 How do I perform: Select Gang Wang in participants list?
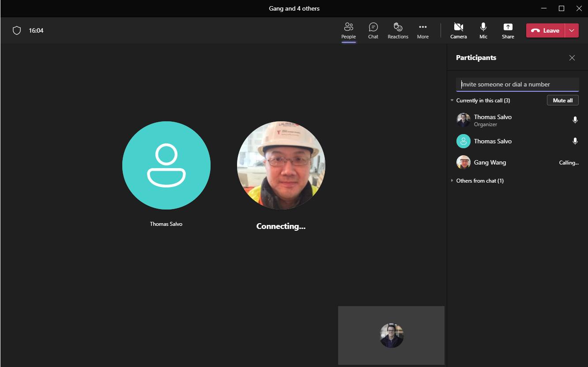click(x=517, y=162)
